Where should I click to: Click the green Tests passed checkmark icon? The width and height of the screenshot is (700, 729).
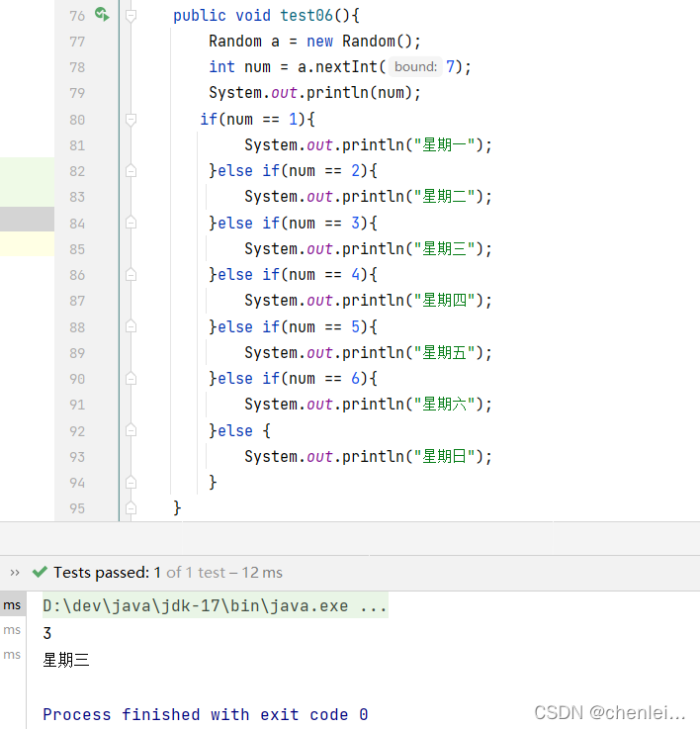[x=40, y=572]
